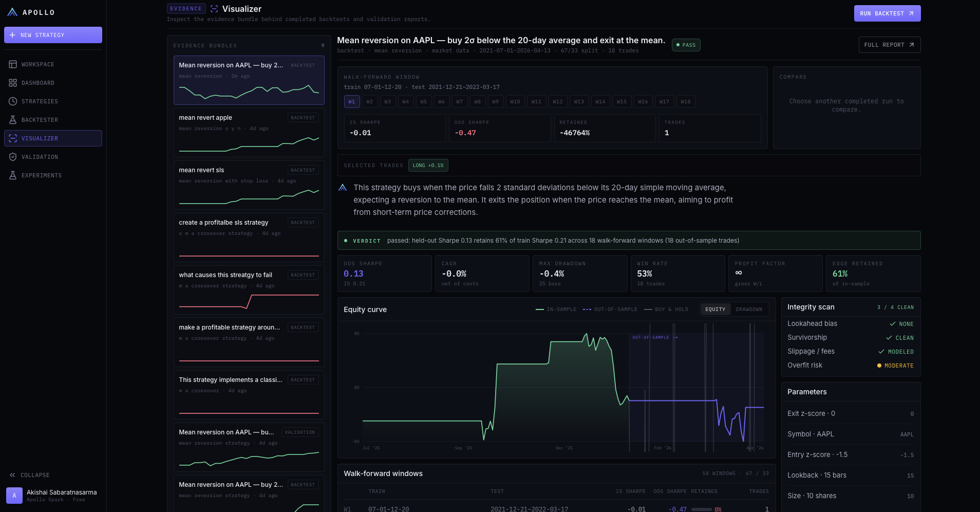The height and width of the screenshot is (512, 980).
Task: Open 'This strategy implements a classi...' bundle
Action: (x=249, y=394)
